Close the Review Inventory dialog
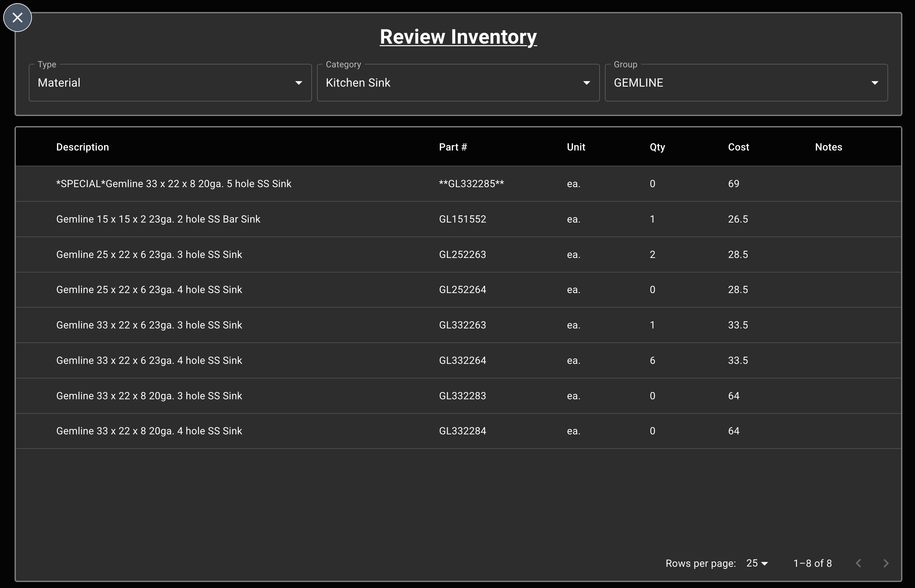This screenshot has width=915, height=588. (x=18, y=18)
